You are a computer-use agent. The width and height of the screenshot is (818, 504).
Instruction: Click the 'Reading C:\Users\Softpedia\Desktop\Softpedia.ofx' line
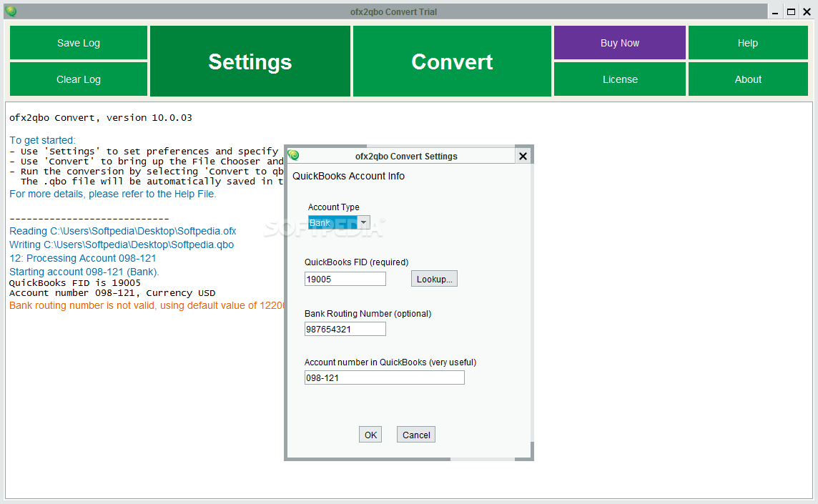pos(122,231)
